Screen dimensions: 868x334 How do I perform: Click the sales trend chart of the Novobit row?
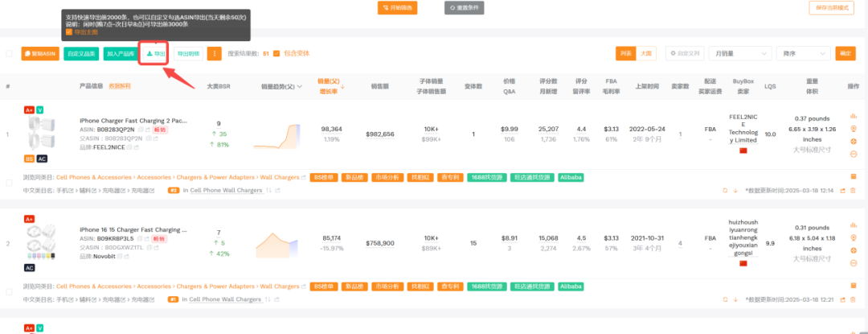pyautogui.click(x=276, y=245)
